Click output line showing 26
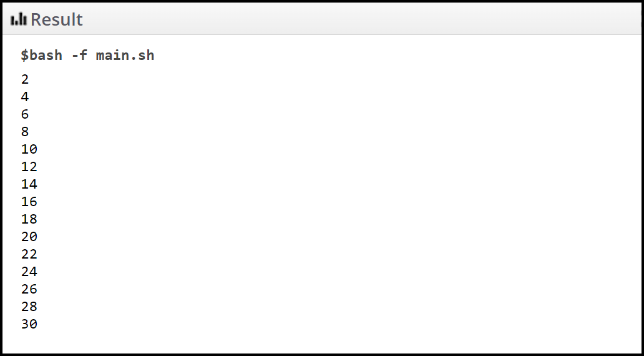This screenshot has width=644, height=356. 29,289
